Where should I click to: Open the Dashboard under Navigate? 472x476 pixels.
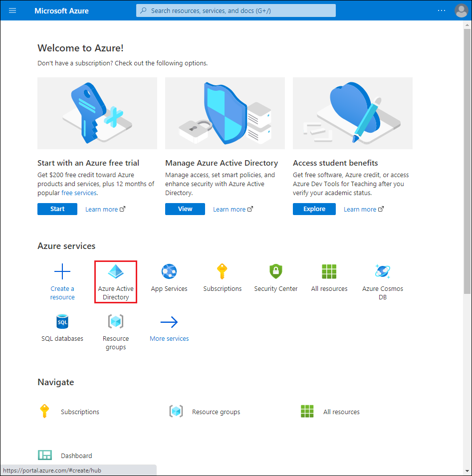pos(76,455)
